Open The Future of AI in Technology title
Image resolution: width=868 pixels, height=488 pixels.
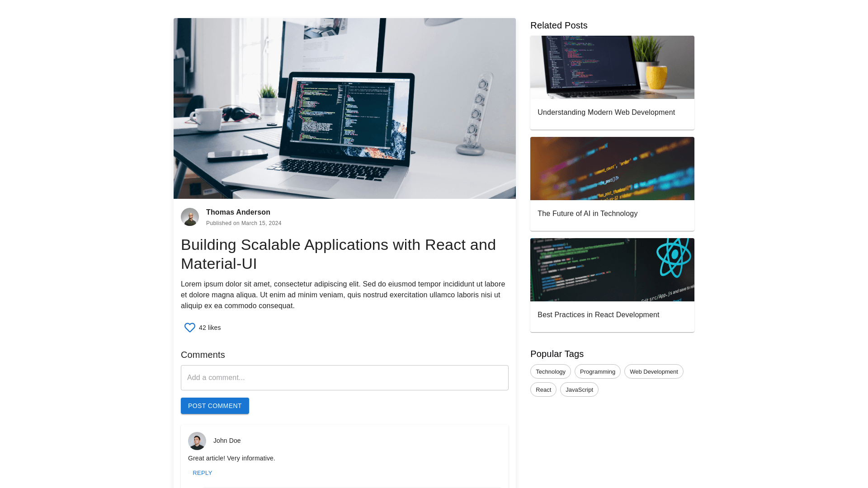(587, 214)
